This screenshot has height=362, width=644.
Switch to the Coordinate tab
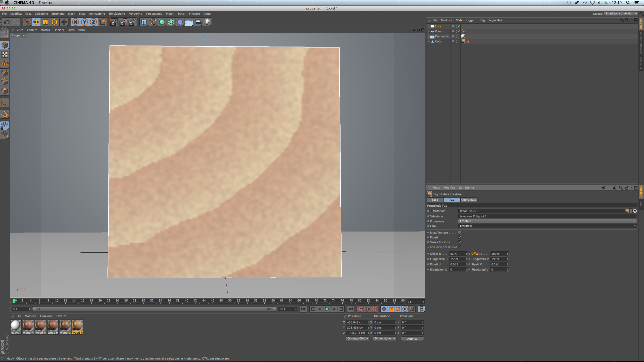[468, 200]
